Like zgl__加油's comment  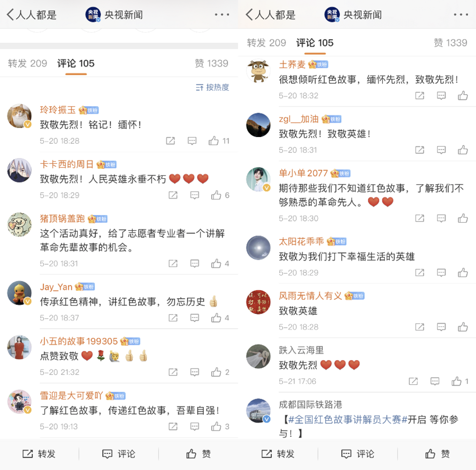click(463, 150)
